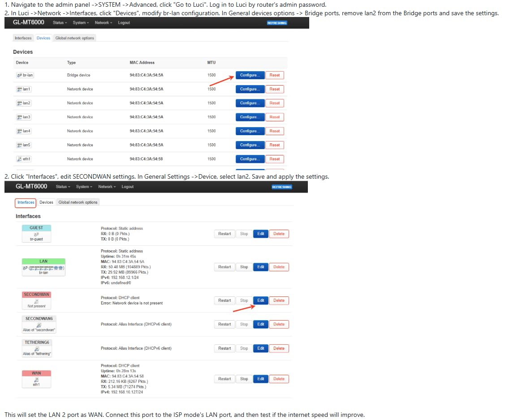Click the REFRESHING status badge in upper header

276,23
